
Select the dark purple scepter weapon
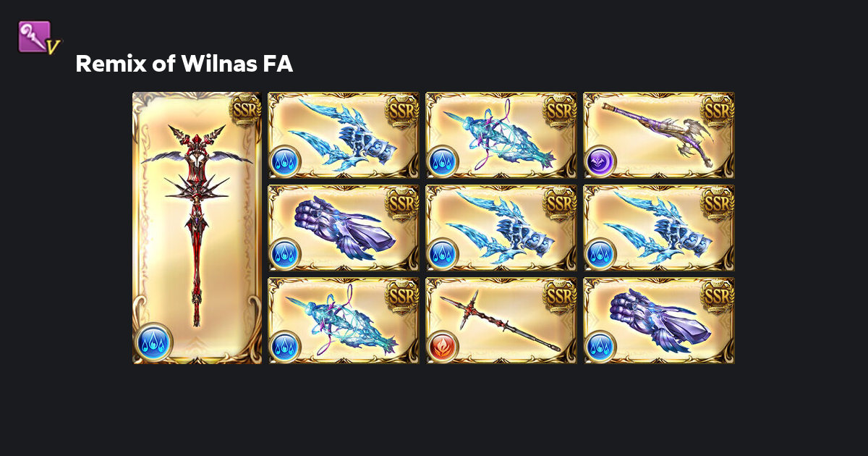(x=659, y=135)
